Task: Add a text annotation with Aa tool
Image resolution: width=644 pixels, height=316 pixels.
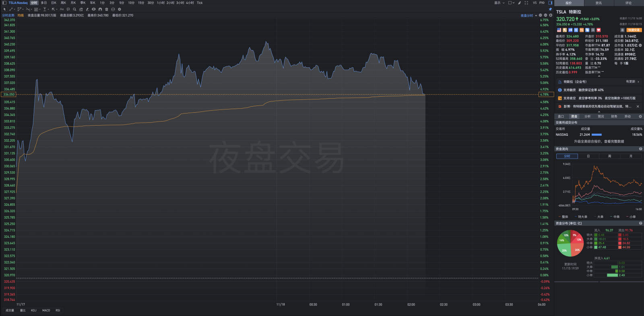Action: click(x=62, y=9)
